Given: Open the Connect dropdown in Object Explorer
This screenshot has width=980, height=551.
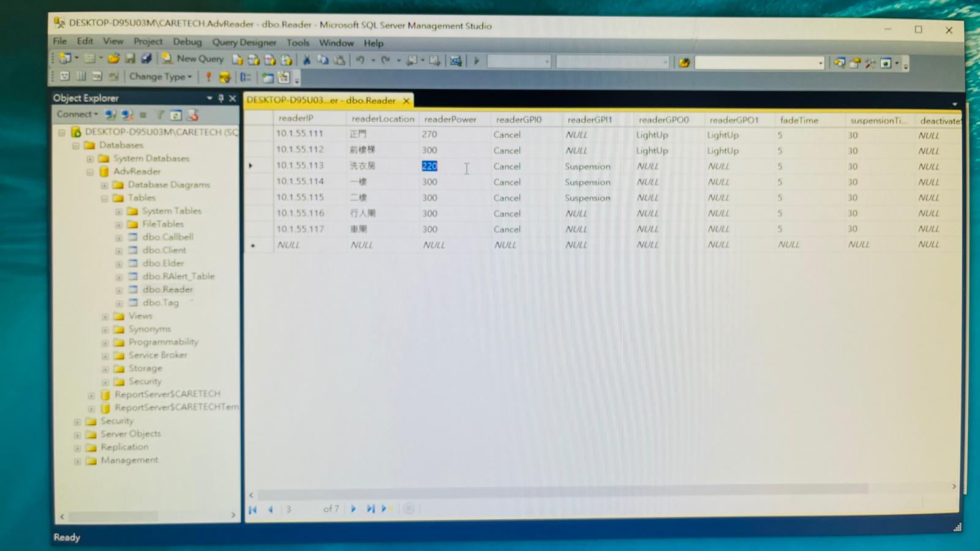Looking at the screenshot, I should click(x=77, y=114).
